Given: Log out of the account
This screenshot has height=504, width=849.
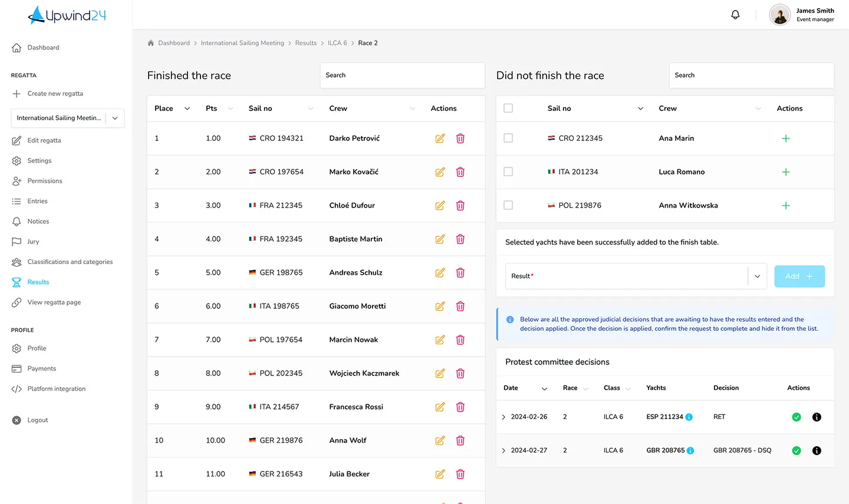Looking at the screenshot, I should (37, 420).
